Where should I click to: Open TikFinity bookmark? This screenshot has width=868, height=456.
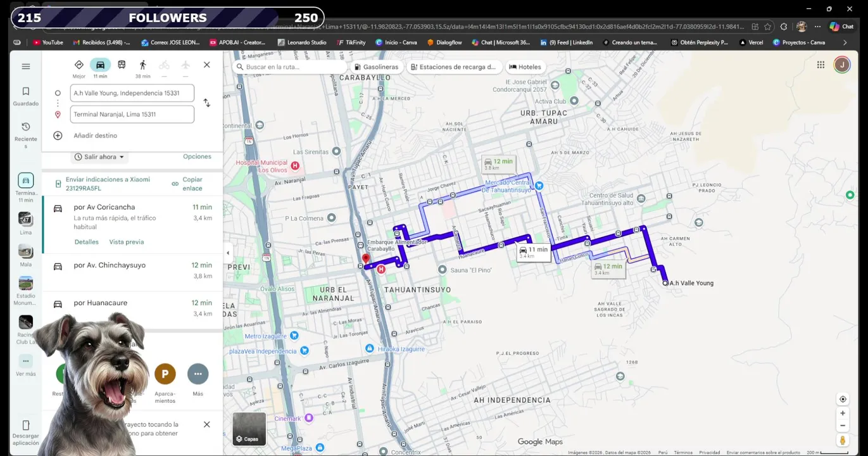[350, 42]
